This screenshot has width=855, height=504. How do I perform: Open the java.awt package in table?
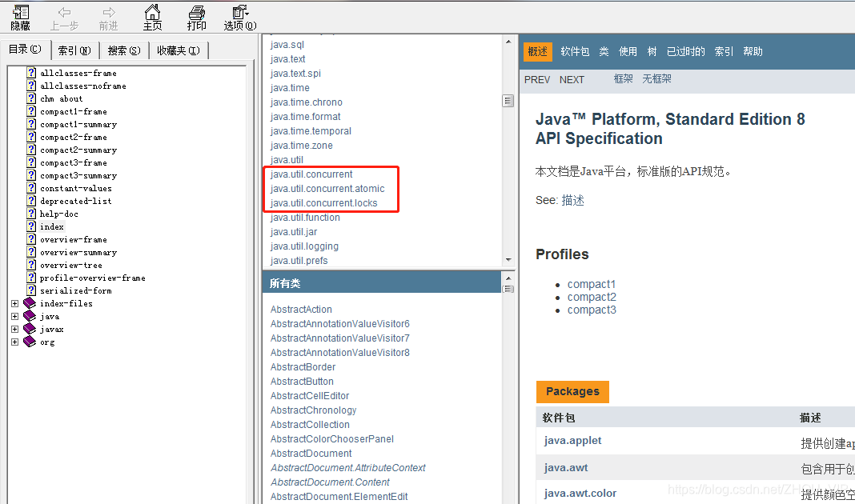click(566, 467)
